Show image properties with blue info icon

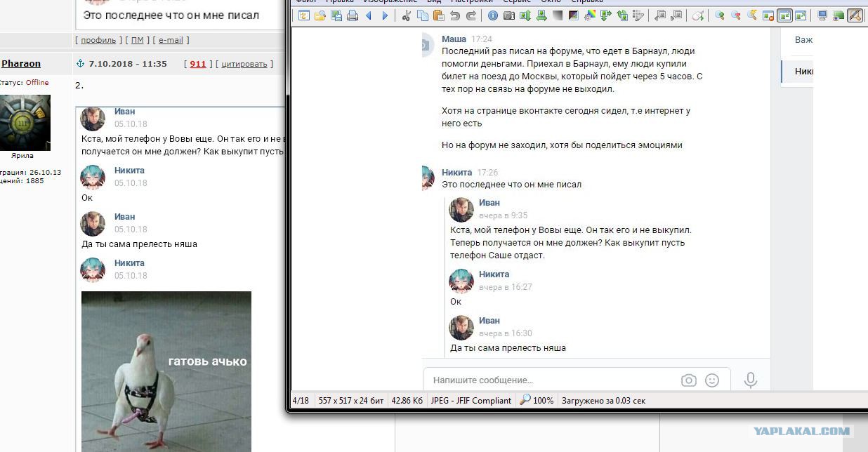492,15
